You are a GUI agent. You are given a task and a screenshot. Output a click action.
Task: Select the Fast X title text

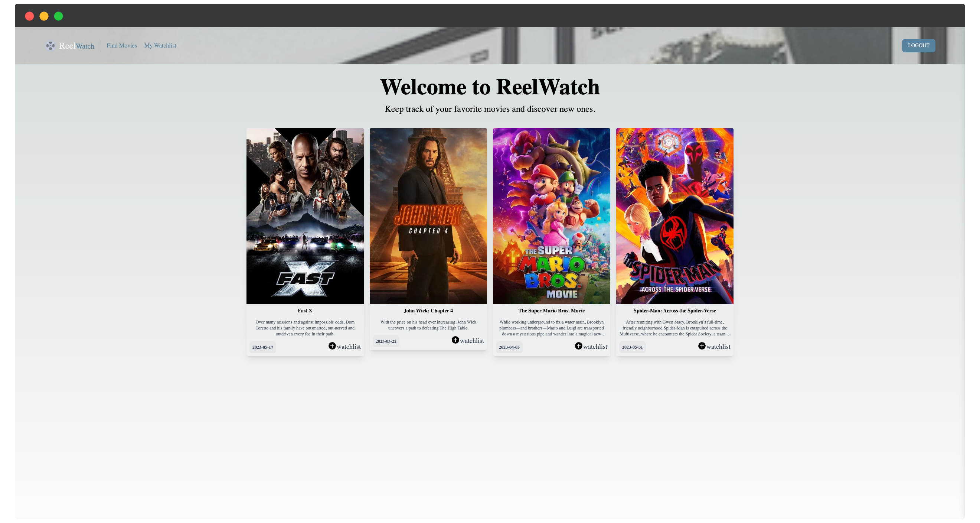[x=305, y=311]
